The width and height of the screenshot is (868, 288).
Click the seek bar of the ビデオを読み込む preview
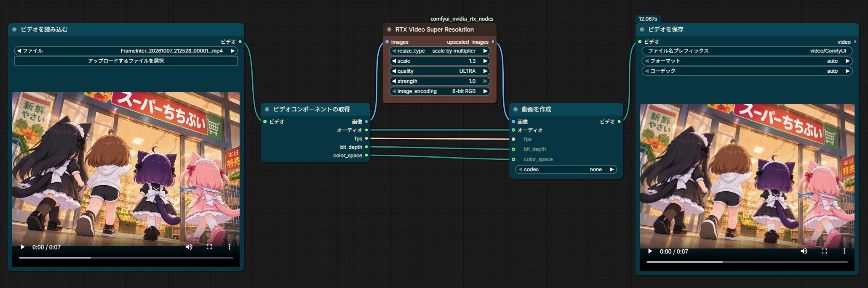[x=126, y=258]
